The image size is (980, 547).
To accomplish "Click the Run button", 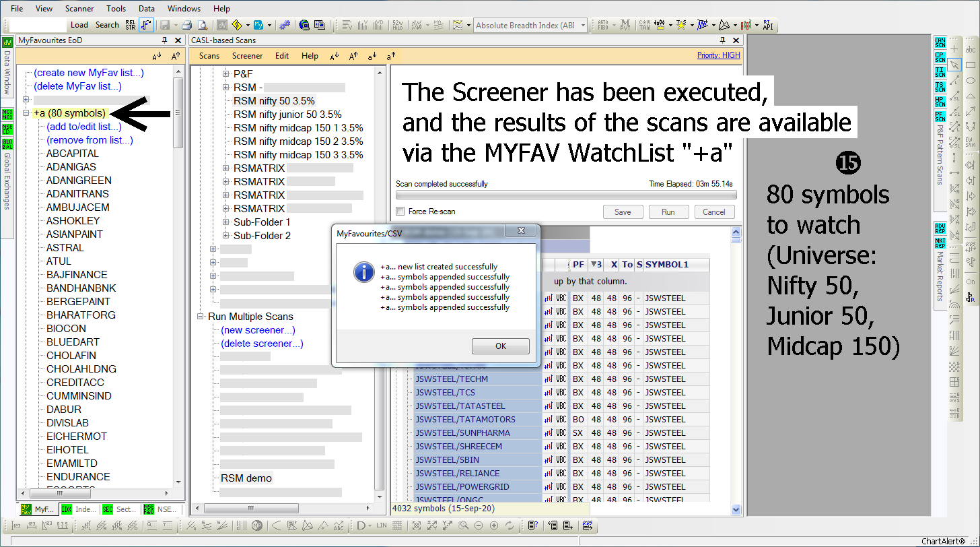I will point(668,212).
